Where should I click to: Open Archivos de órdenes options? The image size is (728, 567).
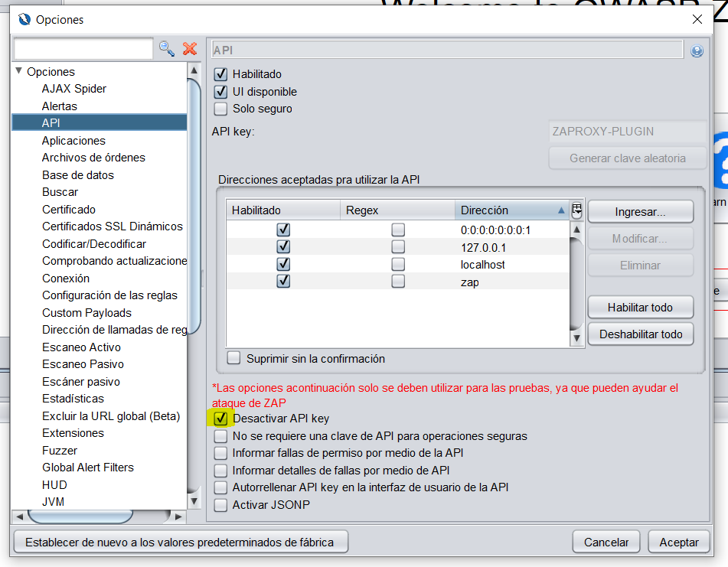click(x=93, y=158)
